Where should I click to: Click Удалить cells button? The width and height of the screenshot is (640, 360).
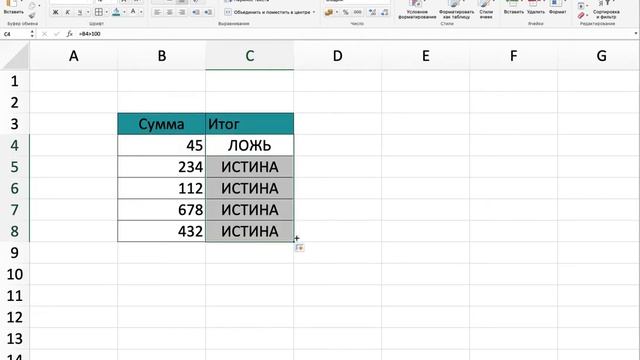(x=536, y=8)
